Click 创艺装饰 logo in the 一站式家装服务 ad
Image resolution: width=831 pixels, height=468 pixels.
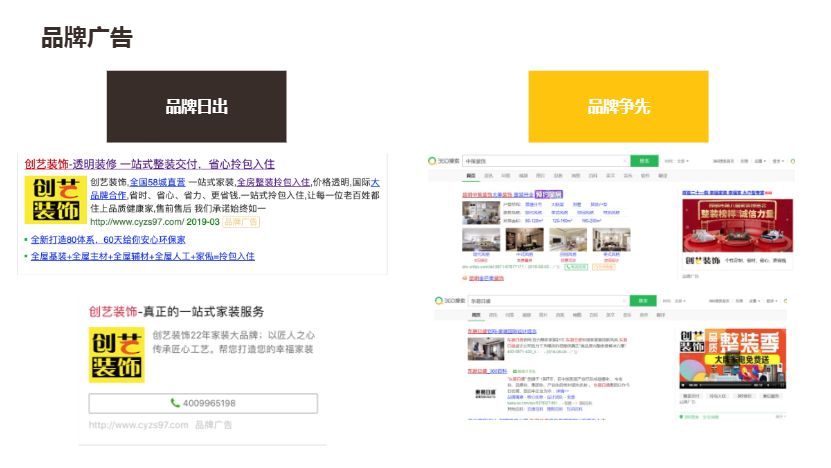point(117,355)
